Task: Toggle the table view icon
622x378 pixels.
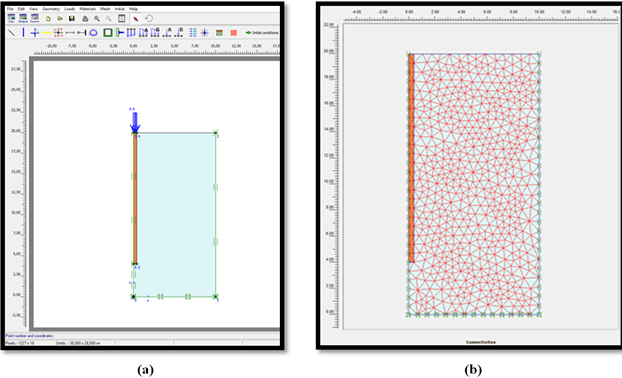Action: [x=122, y=18]
